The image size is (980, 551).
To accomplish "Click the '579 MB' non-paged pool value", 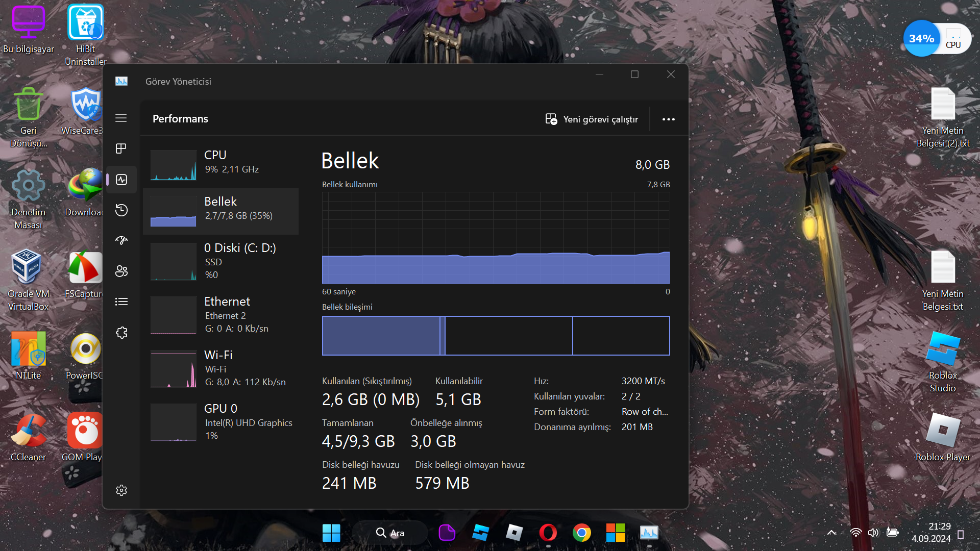I will point(442,483).
